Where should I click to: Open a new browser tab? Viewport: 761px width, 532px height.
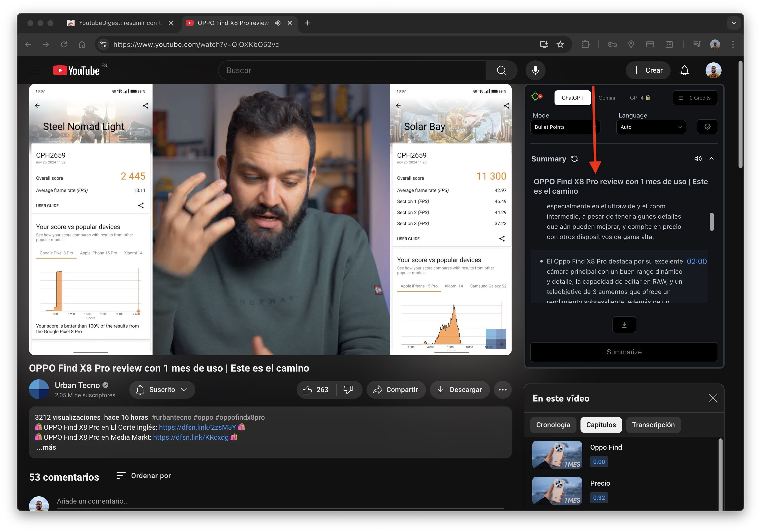click(308, 23)
